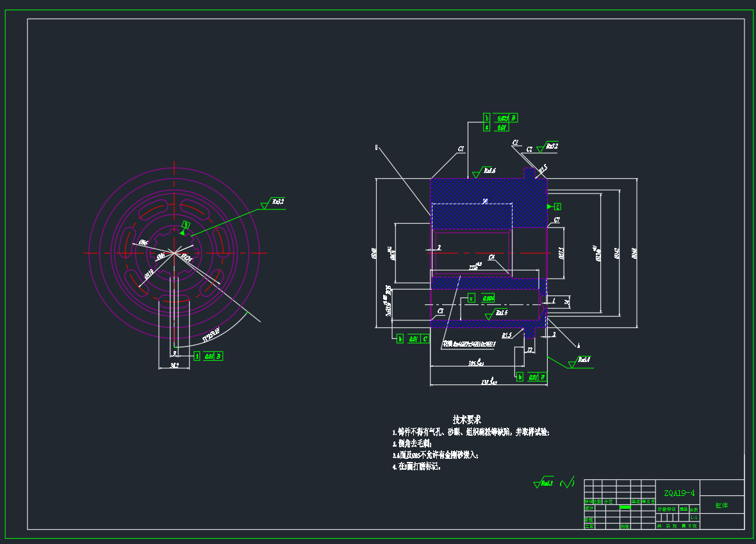Image resolution: width=756 pixels, height=544 pixels.
Task: Select the 34.2 width dimension below circular view
Action: point(174,366)
